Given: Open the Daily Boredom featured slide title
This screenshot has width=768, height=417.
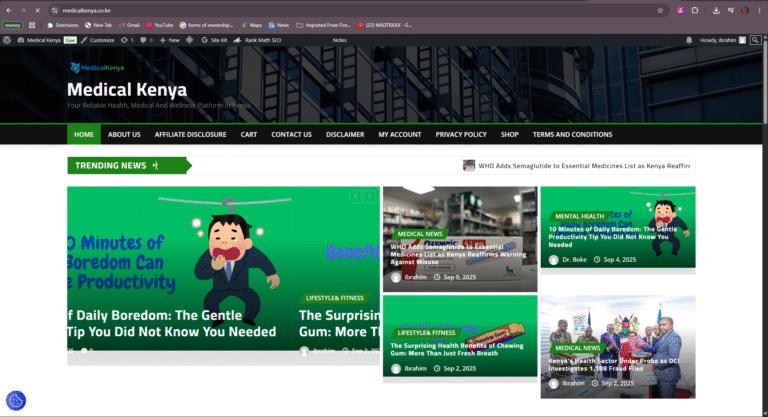Looking at the screenshot, I should tap(171, 323).
